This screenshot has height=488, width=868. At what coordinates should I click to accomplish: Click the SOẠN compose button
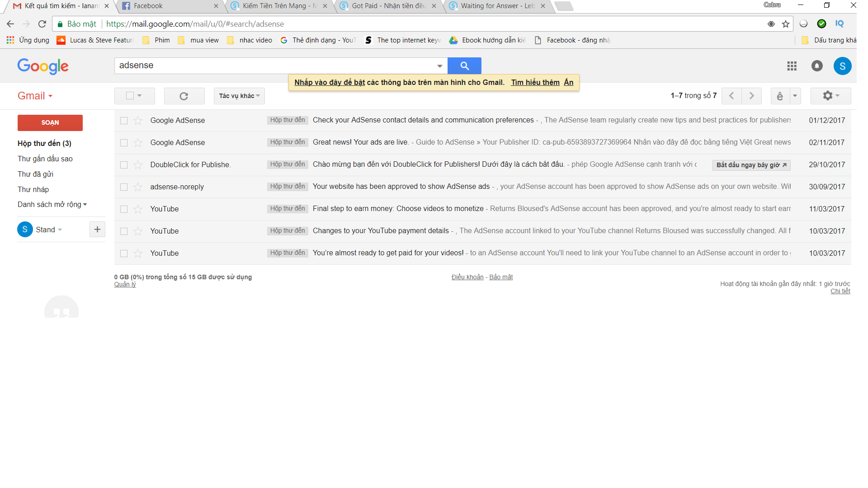50,123
